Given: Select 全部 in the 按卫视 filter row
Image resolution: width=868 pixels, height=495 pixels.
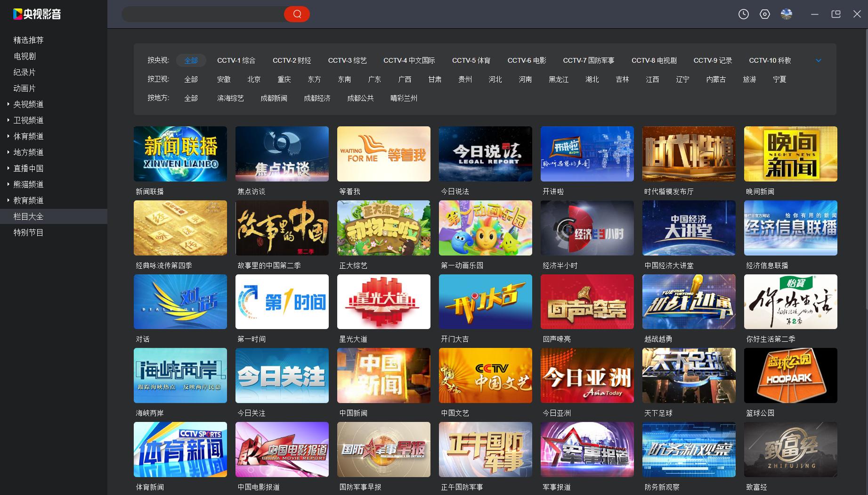Looking at the screenshot, I should pos(191,79).
